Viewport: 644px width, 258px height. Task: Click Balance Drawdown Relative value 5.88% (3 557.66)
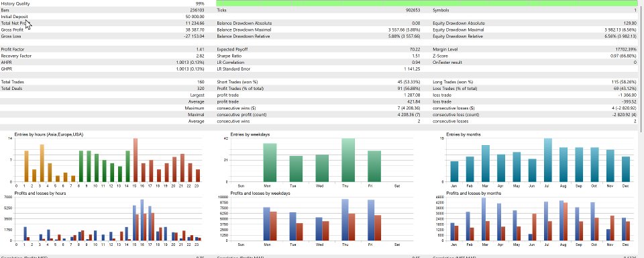[x=404, y=36]
